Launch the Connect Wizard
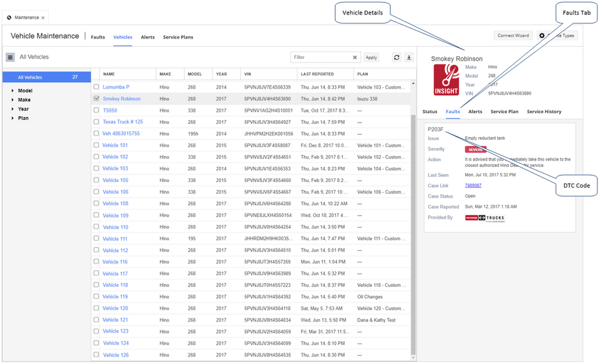The height and width of the screenshot is (364, 599). (513, 35)
